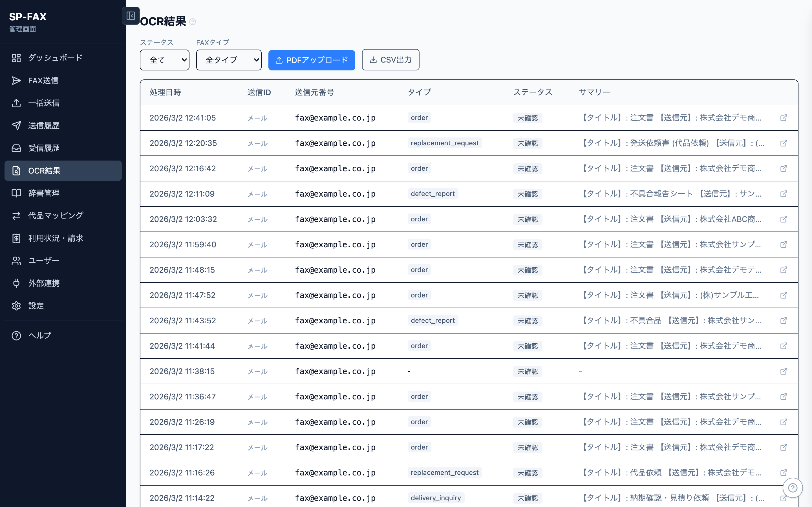Open external link on the defect_report 12:11:09 row
The height and width of the screenshot is (507, 812).
(x=784, y=194)
